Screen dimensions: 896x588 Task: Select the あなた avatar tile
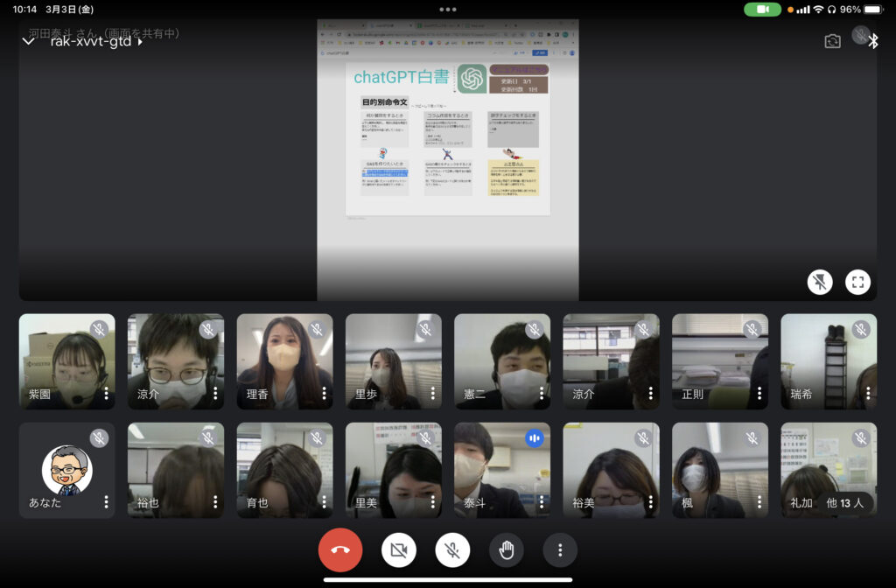tap(66, 470)
